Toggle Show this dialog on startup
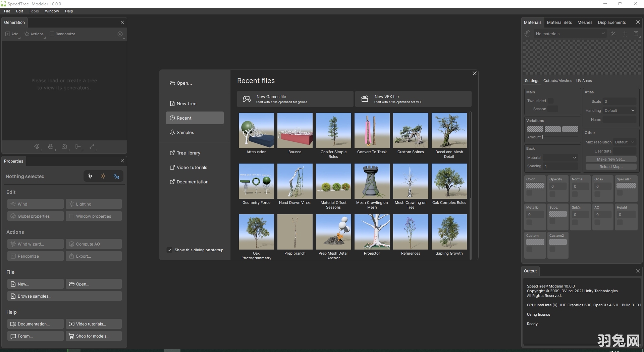The width and height of the screenshot is (644, 352). coord(169,250)
